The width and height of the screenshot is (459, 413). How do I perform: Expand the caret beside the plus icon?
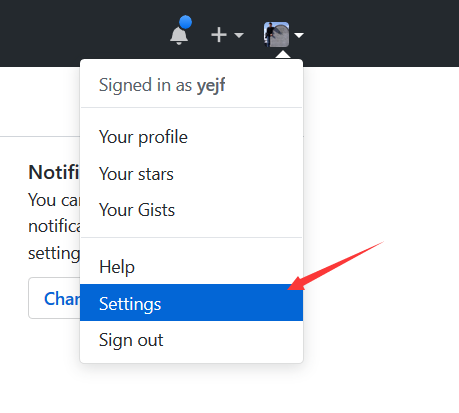point(239,35)
